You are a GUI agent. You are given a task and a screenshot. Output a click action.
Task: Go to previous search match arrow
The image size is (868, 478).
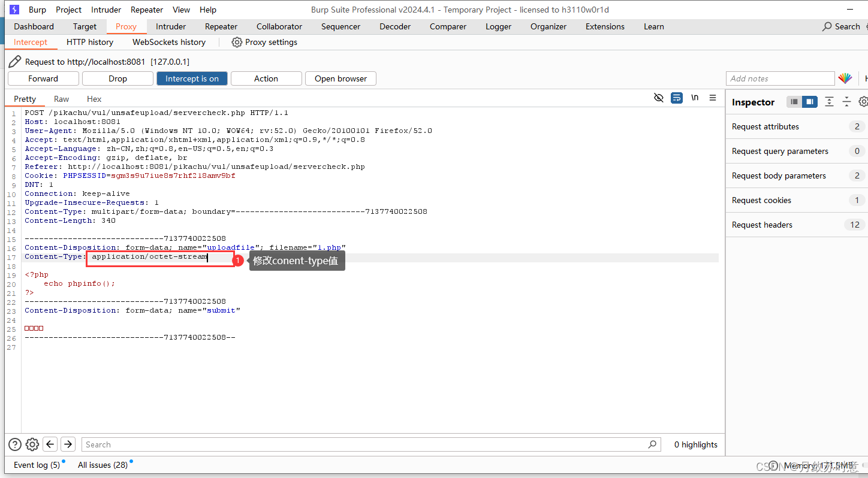50,444
